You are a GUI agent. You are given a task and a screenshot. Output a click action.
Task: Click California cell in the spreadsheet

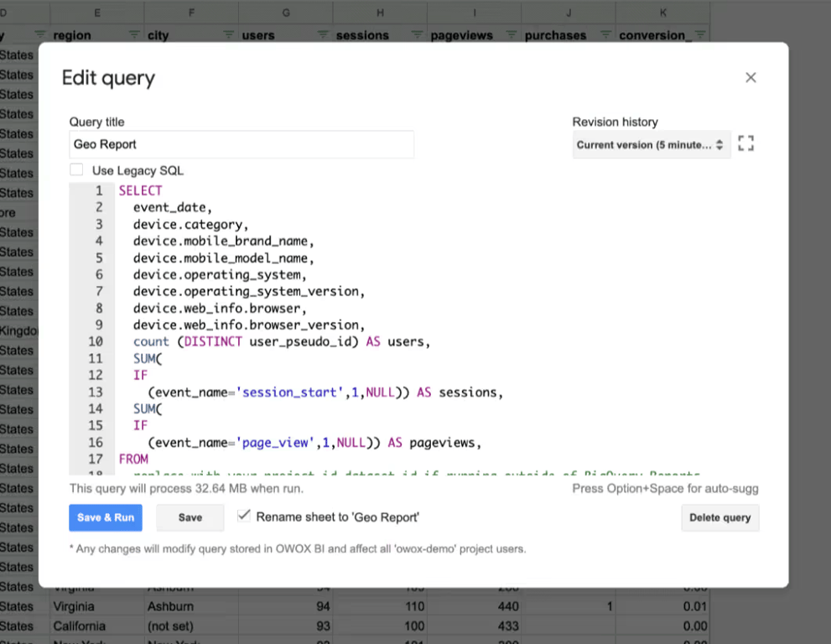tap(97, 626)
